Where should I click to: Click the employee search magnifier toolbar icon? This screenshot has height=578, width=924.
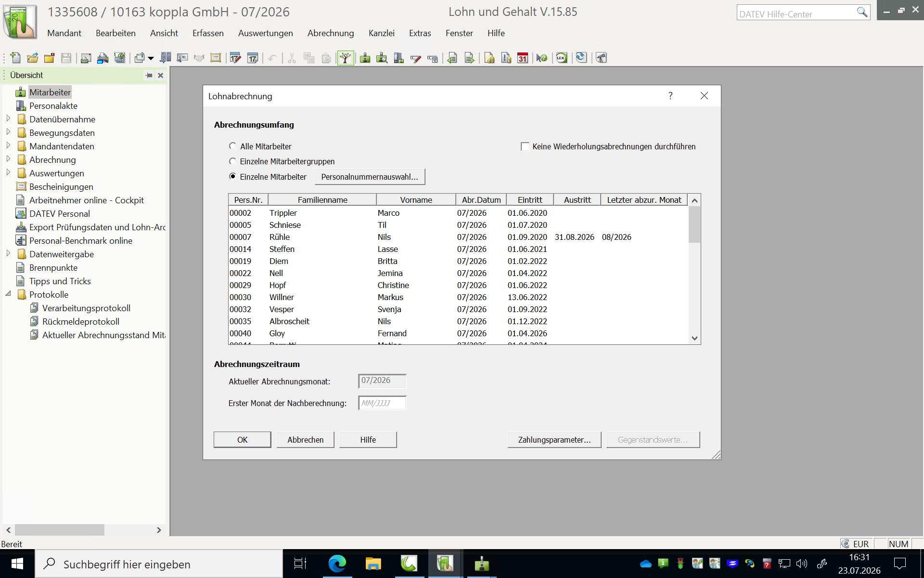(x=382, y=58)
